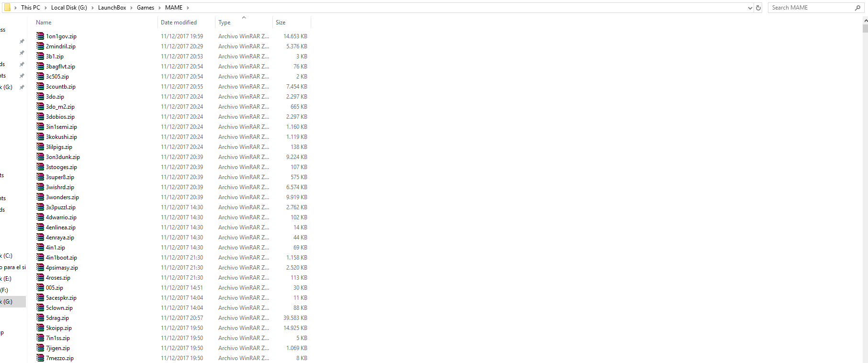Select file 4roses.zip
868x363 pixels.
pyautogui.click(x=58, y=278)
